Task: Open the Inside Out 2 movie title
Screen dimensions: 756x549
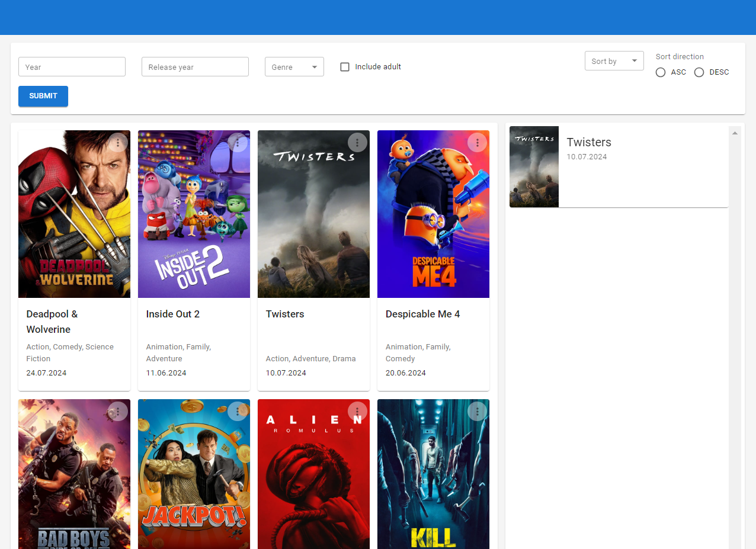Action: (x=173, y=314)
